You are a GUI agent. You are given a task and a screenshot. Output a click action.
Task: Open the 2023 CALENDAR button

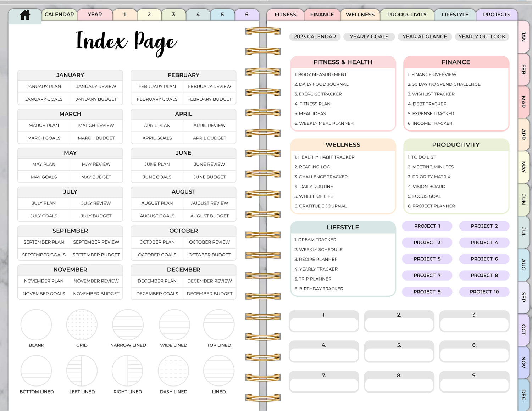click(x=315, y=37)
